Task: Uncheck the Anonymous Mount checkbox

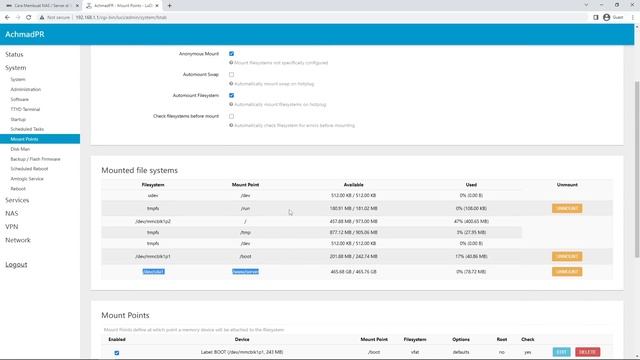Action: [x=231, y=54]
